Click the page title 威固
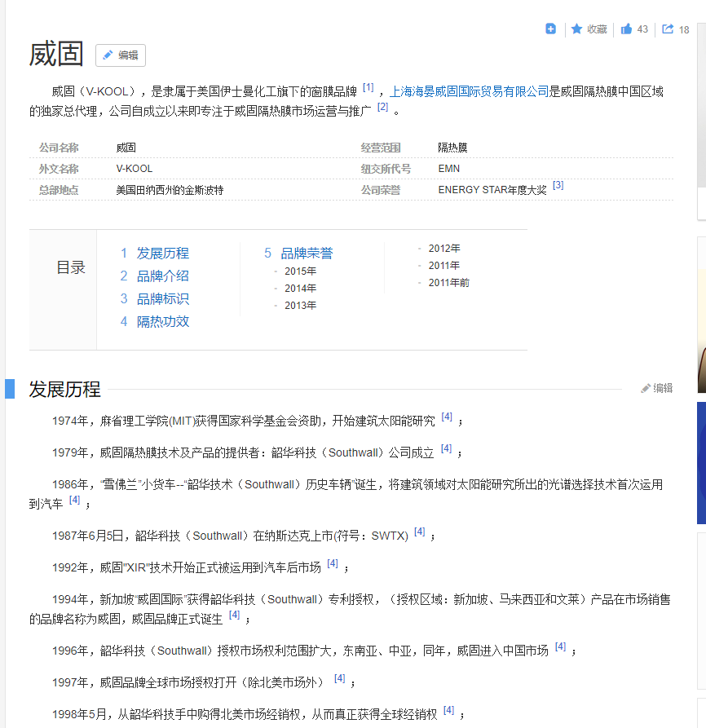The height and width of the screenshot is (728, 706). 56,54
